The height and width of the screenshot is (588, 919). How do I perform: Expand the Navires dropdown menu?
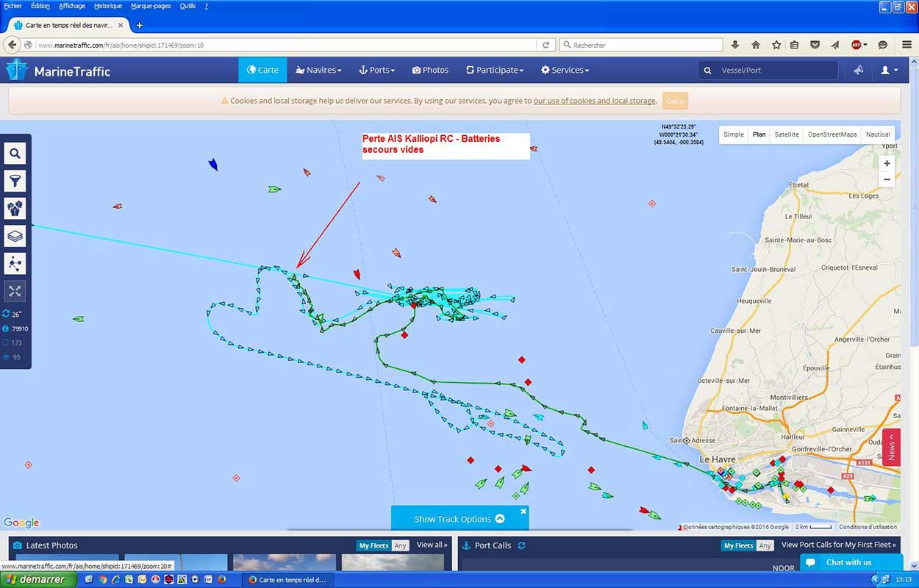pos(318,70)
